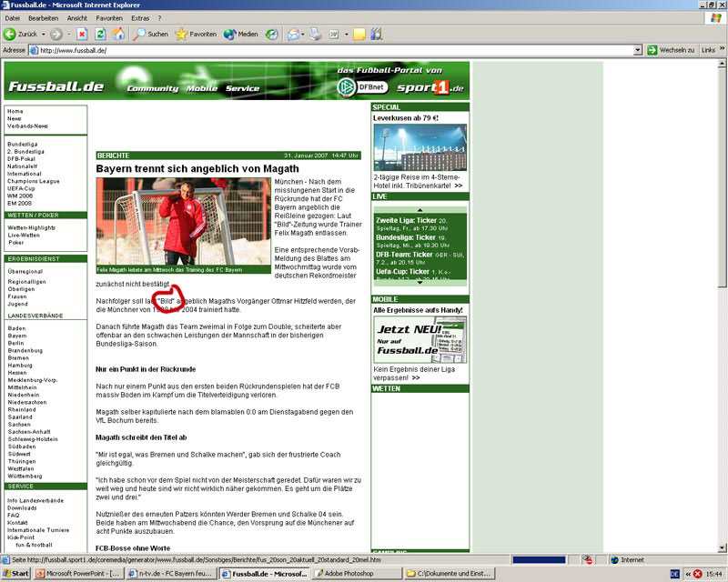Open the address bar URL dropdown
Screen dimensions: 728x582
(x=638, y=50)
